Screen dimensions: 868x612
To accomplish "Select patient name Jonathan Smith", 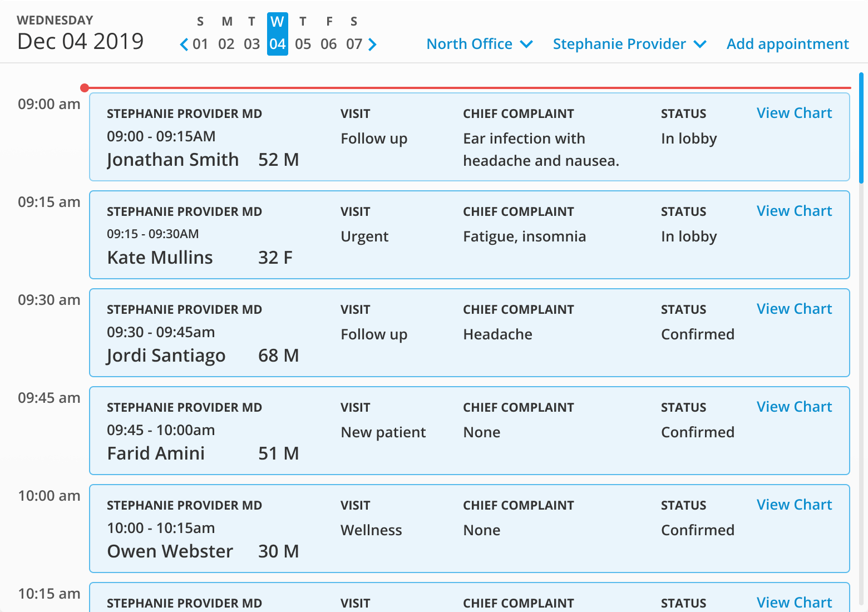I will (x=172, y=160).
